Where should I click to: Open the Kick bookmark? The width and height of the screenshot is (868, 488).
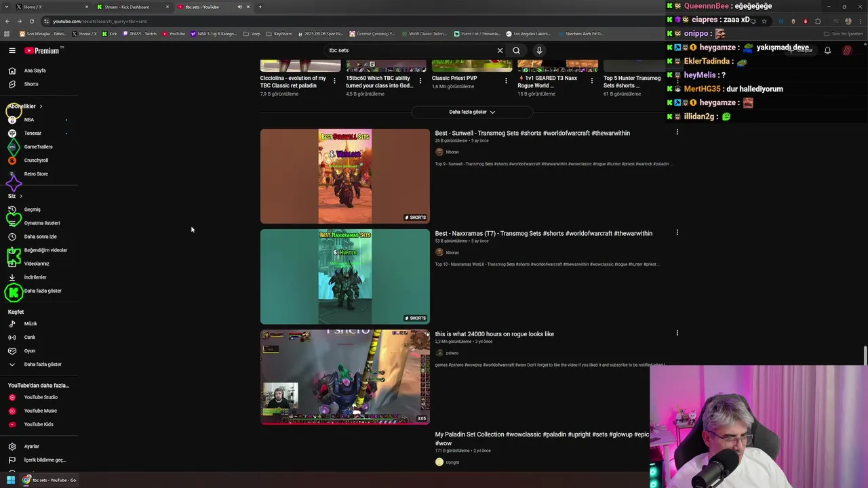coord(109,33)
